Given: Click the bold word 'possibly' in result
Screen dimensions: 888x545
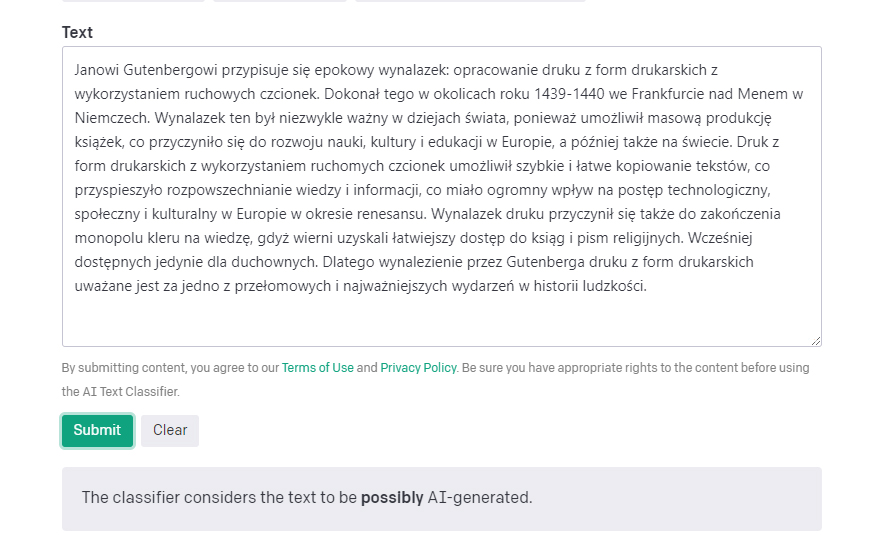Looking at the screenshot, I should [x=392, y=497].
